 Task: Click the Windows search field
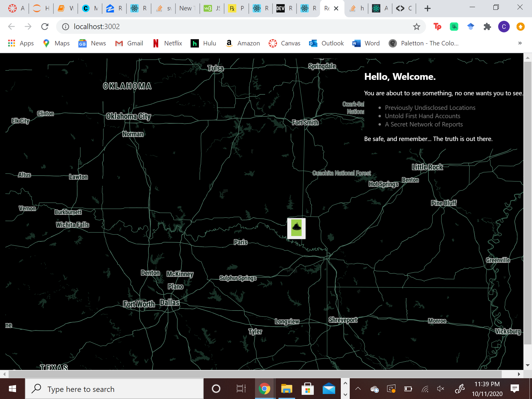(114, 389)
